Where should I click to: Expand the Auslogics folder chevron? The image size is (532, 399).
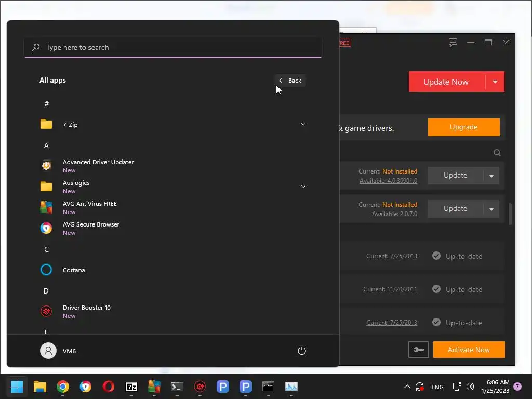pos(303,187)
